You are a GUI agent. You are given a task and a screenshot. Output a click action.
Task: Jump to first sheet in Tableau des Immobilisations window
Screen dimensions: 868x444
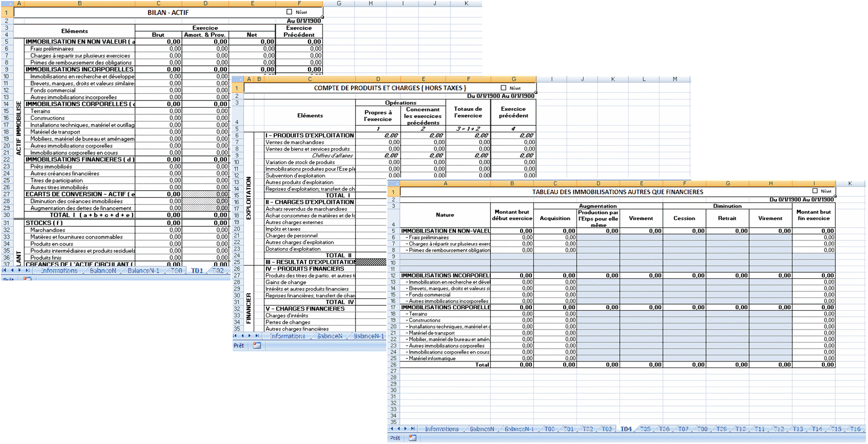tap(391, 429)
